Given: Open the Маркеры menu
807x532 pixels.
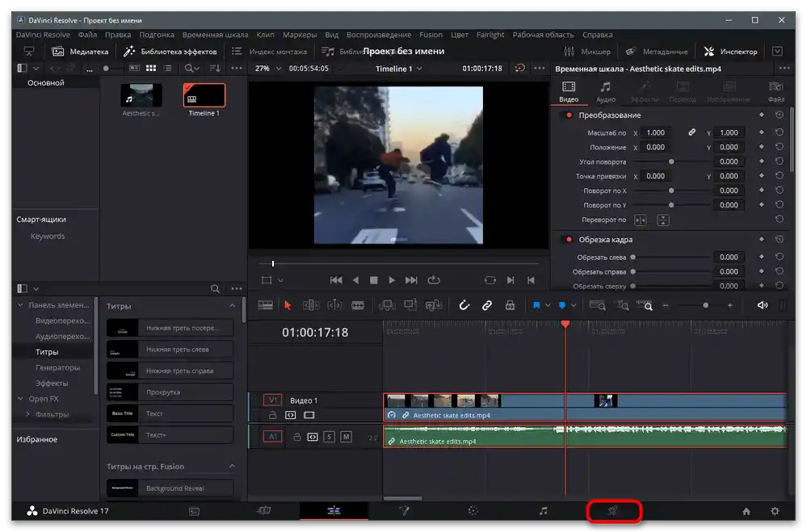Looking at the screenshot, I should pyautogui.click(x=300, y=35).
